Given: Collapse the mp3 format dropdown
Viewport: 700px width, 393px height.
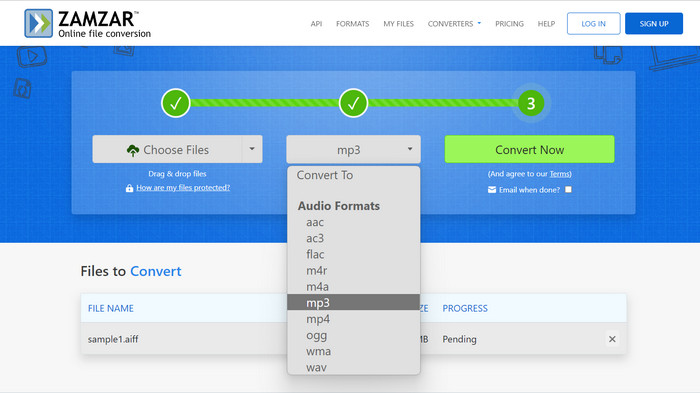Looking at the screenshot, I should 353,149.
